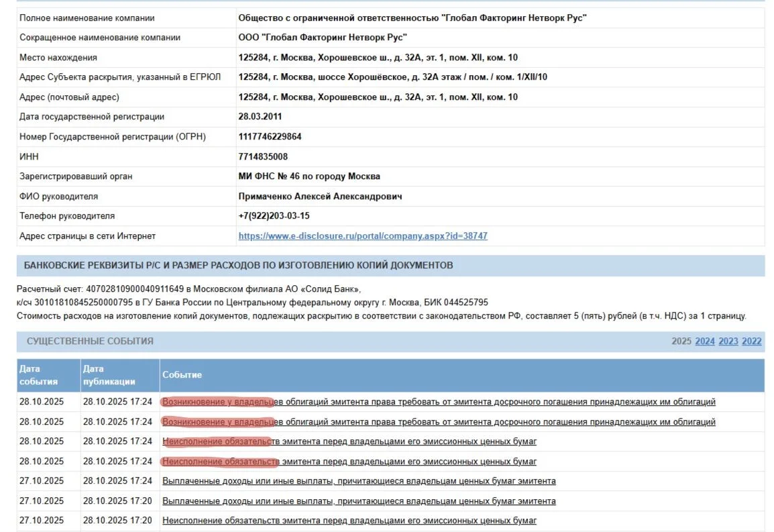Select the ИНН value 7714835008
The image size is (774, 532).
coord(263,156)
